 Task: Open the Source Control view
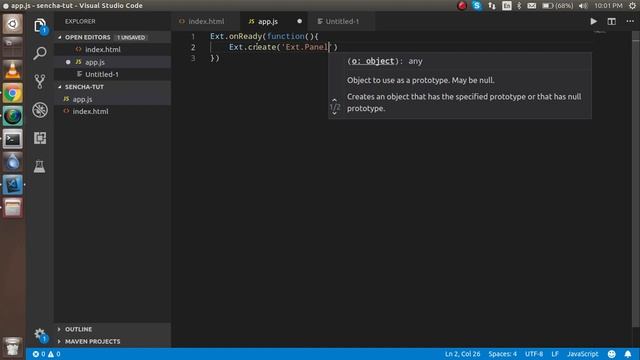pos(40,81)
